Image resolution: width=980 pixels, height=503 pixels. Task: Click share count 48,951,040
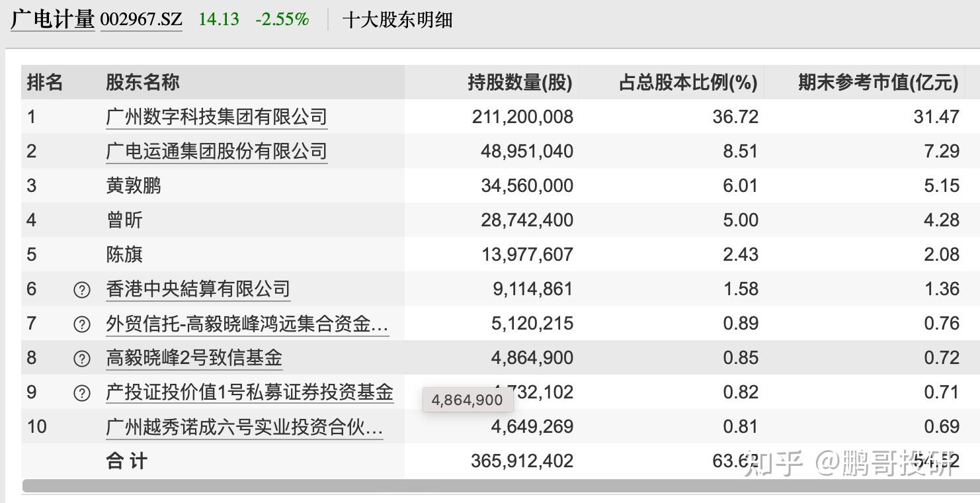coord(527,152)
